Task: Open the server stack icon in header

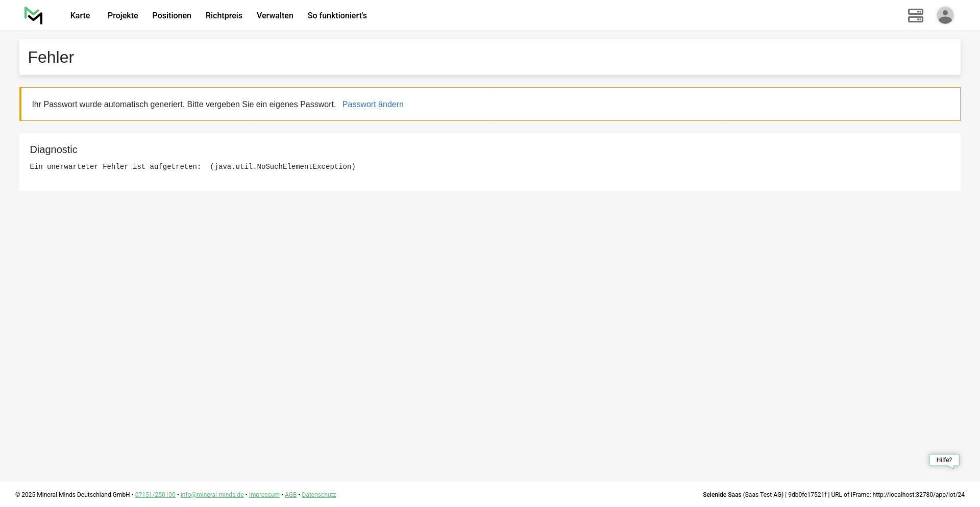Action: [x=915, y=15]
